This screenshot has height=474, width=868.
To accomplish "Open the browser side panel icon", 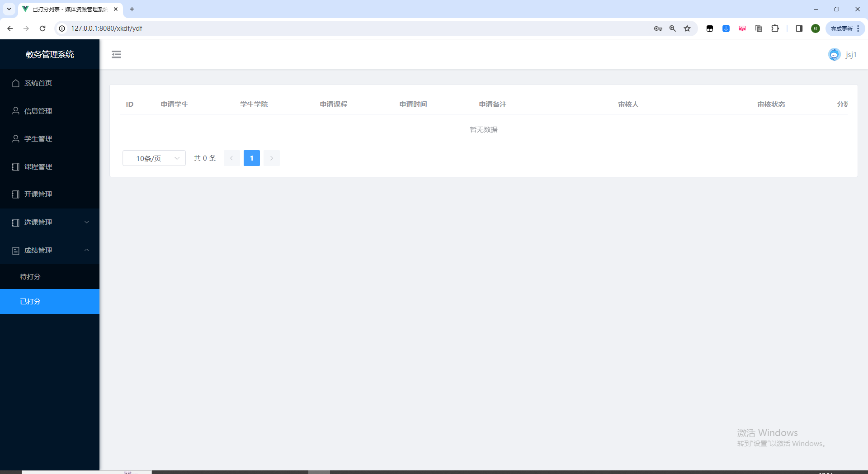I will [x=799, y=28].
